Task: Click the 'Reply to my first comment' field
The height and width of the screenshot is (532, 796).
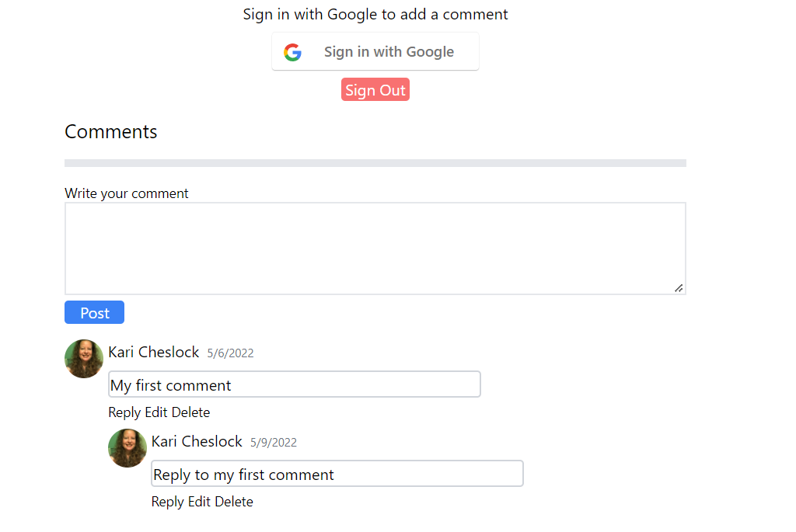Action: pos(337,474)
